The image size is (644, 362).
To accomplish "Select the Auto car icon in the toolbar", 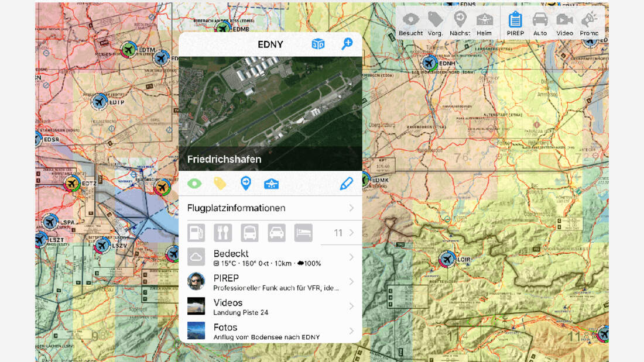I will tap(540, 20).
